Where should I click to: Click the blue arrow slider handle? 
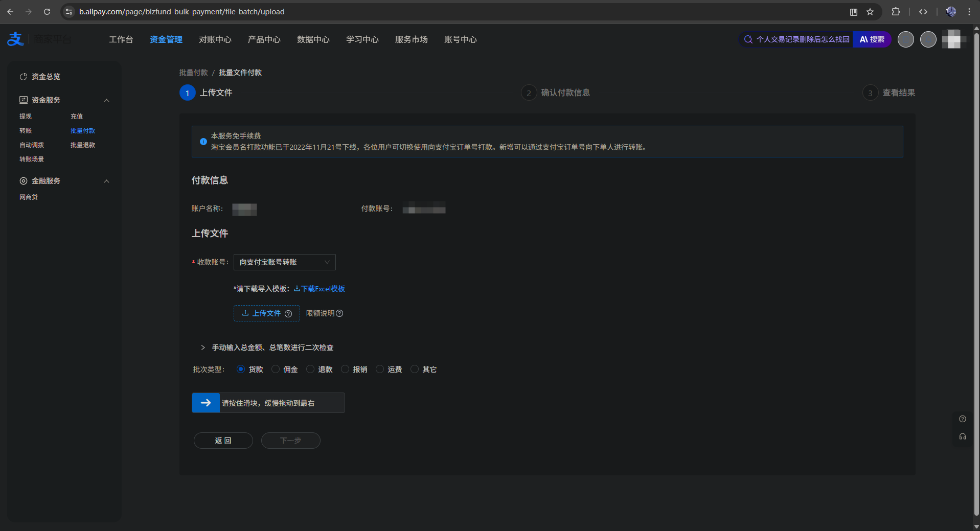tap(206, 403)
